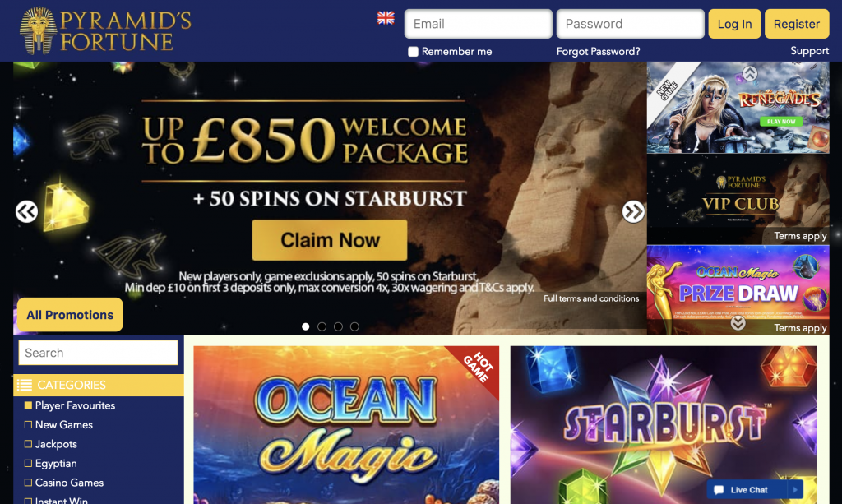Select the Egyptian category
This screenshot has width=842, height=504.
point(56,463)
